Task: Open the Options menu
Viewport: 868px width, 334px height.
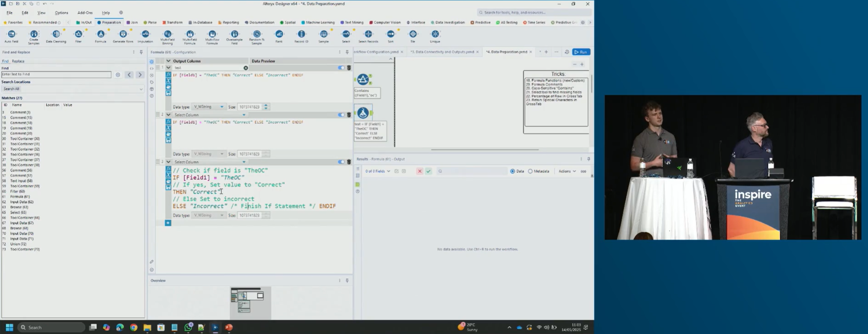Action: click(62, 13)
